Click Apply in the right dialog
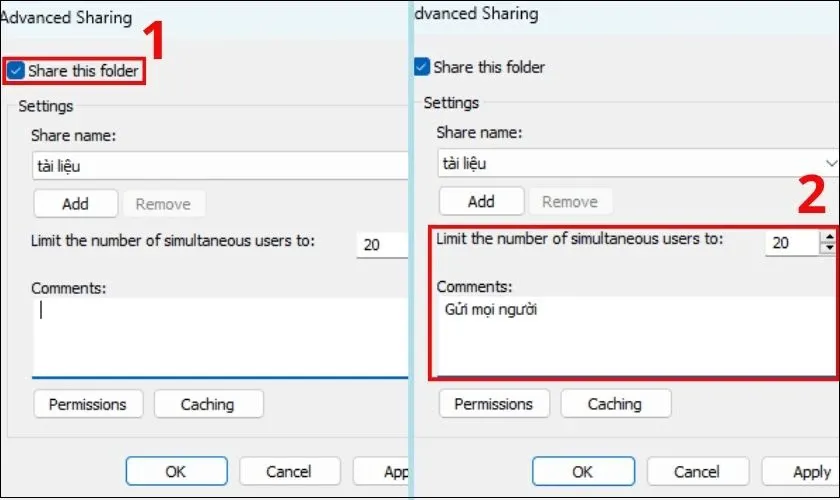The width and height of the screenshot is (840, 500). [801, 471]
